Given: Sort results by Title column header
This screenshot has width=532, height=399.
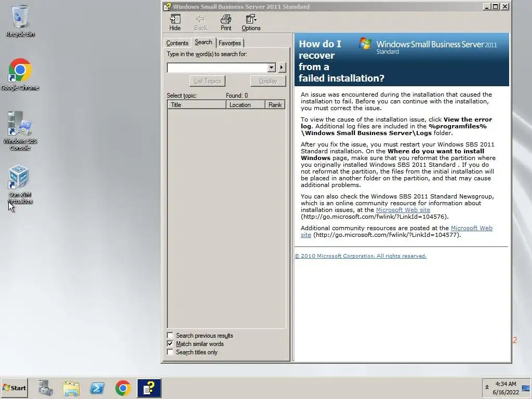Looking at the screenshot, I should 197,105.
